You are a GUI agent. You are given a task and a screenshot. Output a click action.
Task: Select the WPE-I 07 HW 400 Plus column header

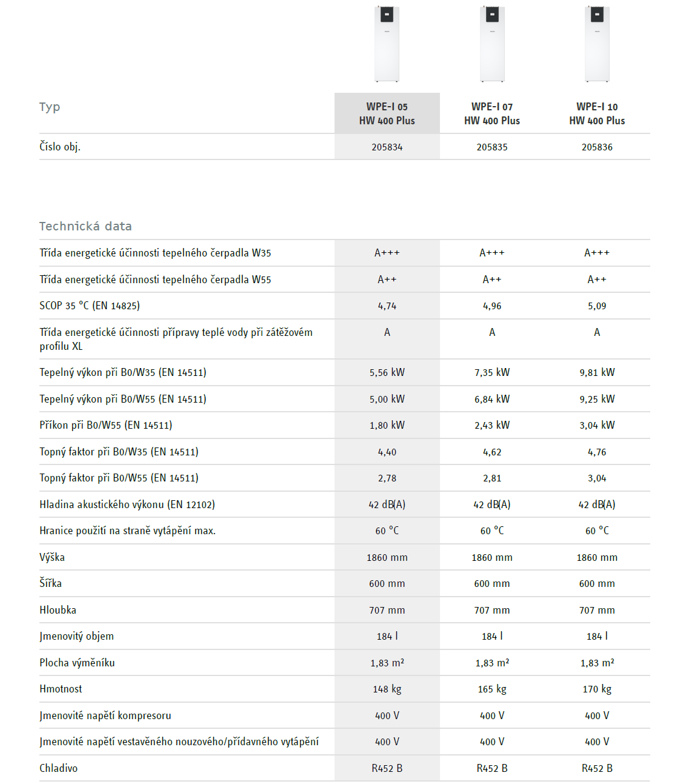coord(492,113)
